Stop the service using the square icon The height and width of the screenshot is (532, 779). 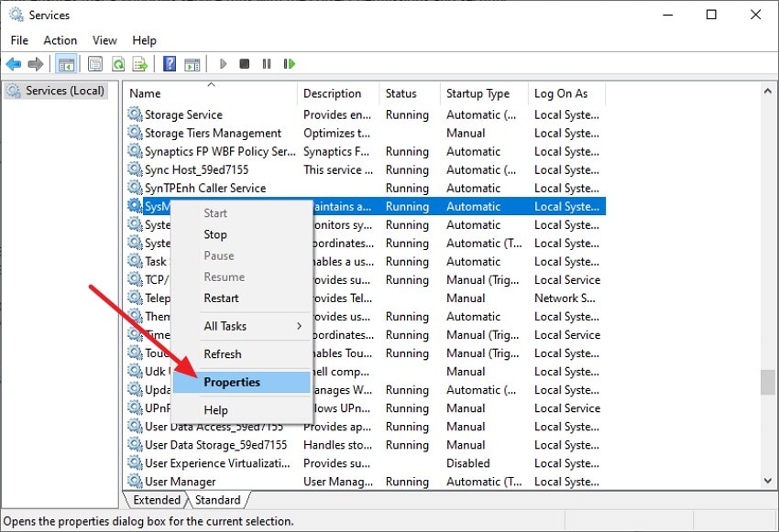point(244,63)
